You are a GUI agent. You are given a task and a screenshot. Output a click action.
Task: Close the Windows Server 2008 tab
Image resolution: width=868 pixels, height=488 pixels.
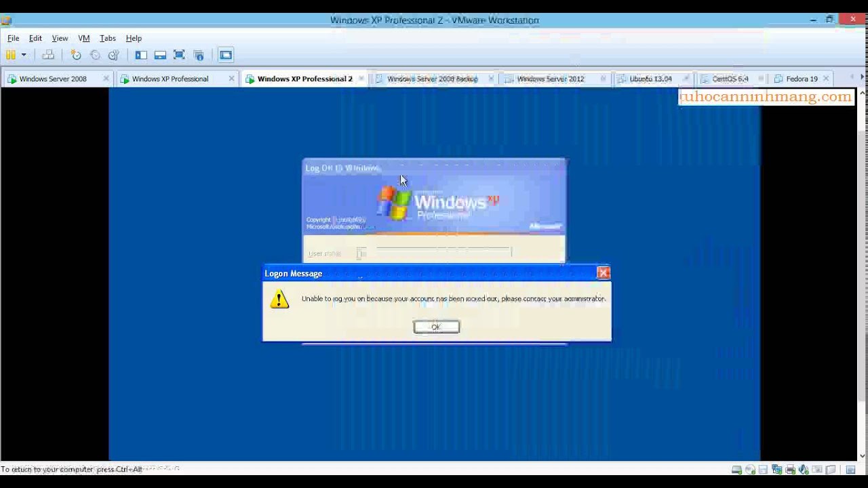(106, 79)
